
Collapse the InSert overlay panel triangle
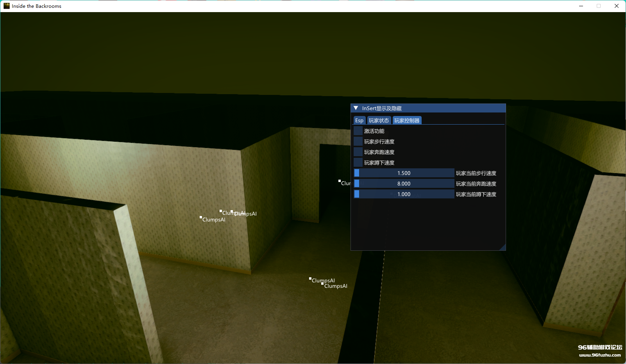[356, 108]
